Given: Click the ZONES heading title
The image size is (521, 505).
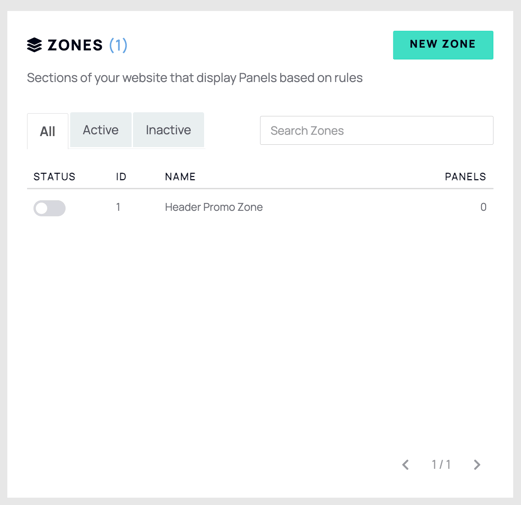Looking at the screenshot, I should point(75,45).
